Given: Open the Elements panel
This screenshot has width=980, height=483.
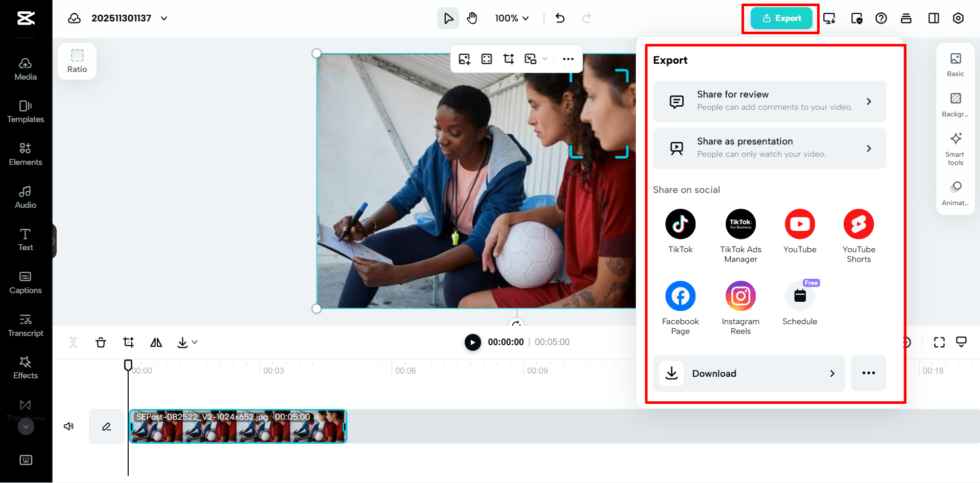Looking at the screenshot, I should point(26,155).
